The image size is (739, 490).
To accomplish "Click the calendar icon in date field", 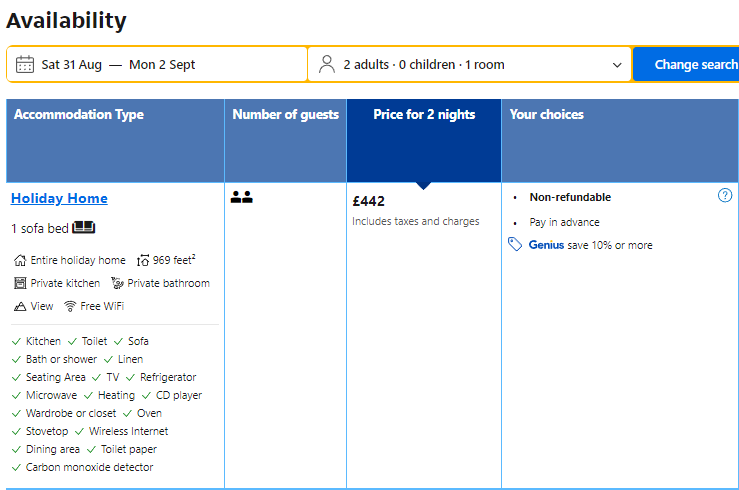I will point(25,65).
